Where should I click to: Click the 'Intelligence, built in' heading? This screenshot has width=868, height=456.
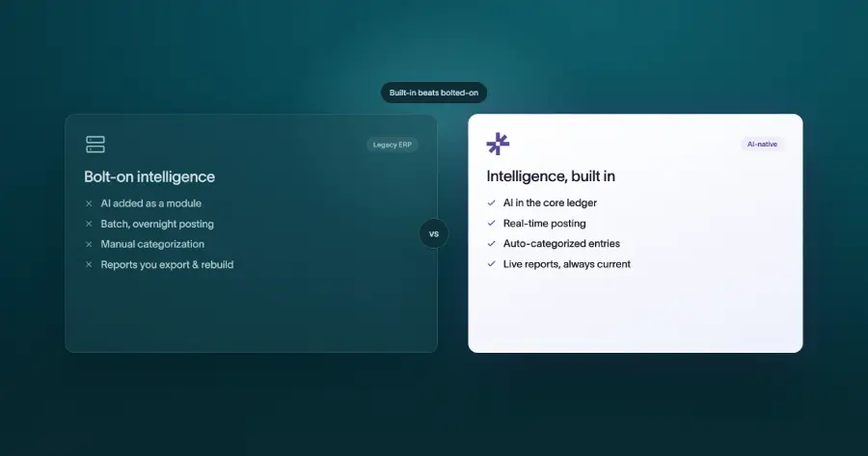pyautogui.click(x=551, y=176)
